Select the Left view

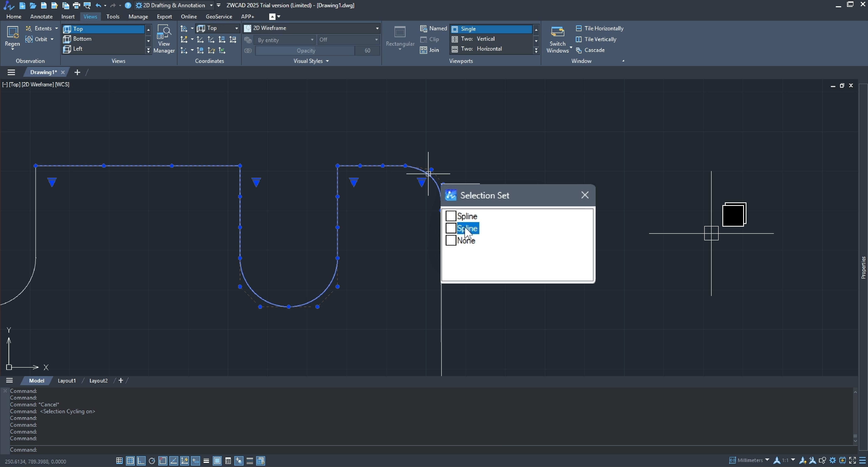click(x=103, y=49)
